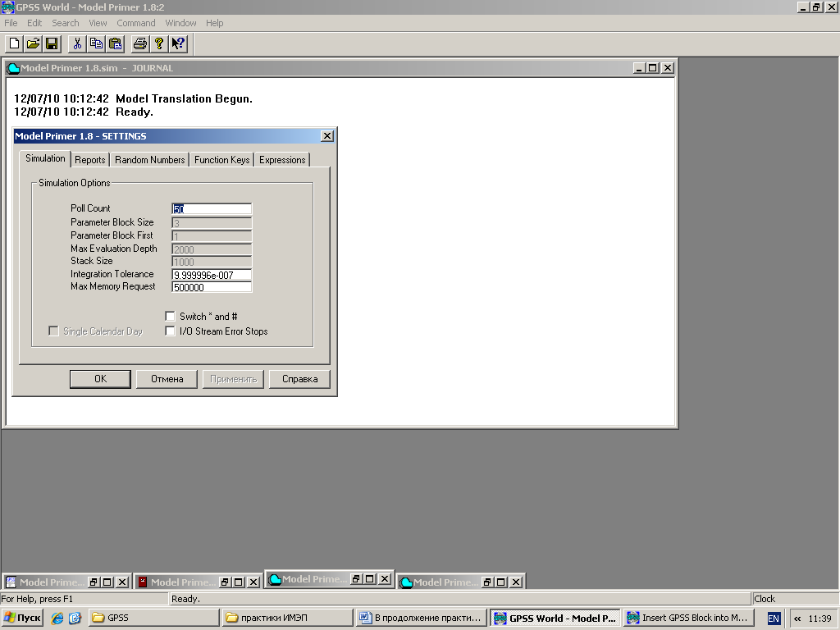This screenshot has width=840, height=630.
Task: Open the Command menu
Action: [136, 23]
